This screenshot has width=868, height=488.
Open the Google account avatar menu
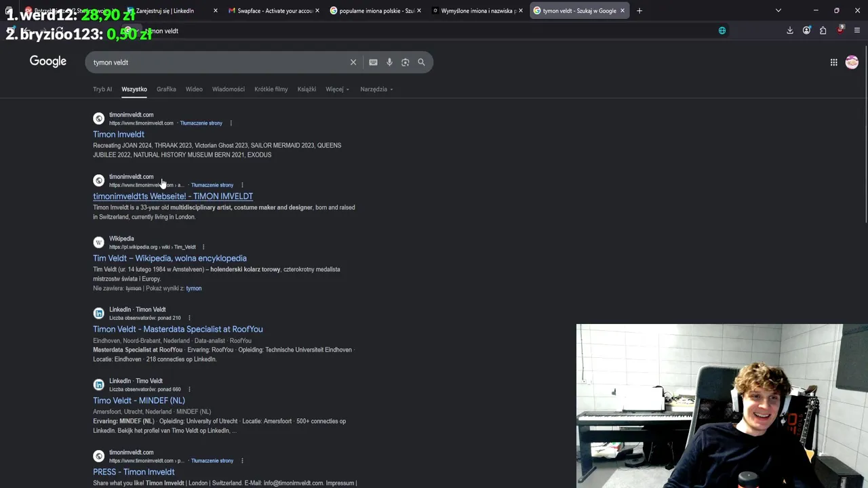coord(852,62)
